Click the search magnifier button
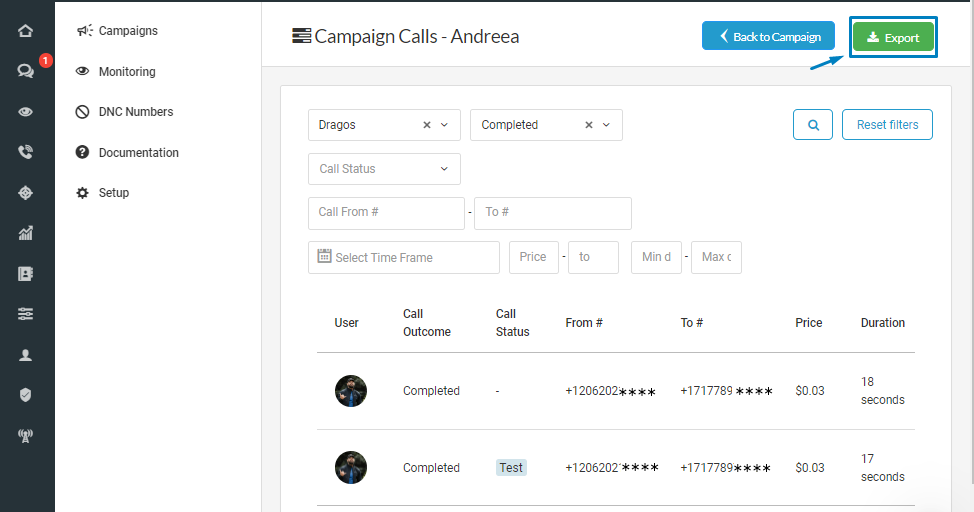Screen dimensions: 974x512 point(813,125)
